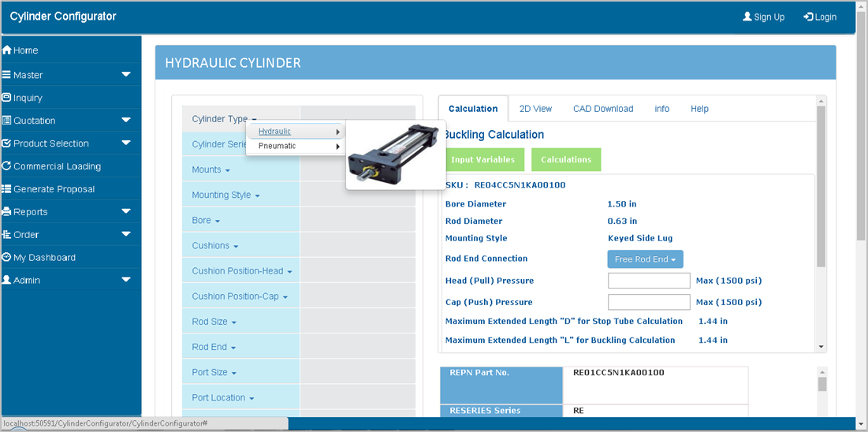Image resolution: width=868 pixels, height=432 pixels.
Task: Click the Head (Pull) Pressure input field
Action: click(649, 281)
